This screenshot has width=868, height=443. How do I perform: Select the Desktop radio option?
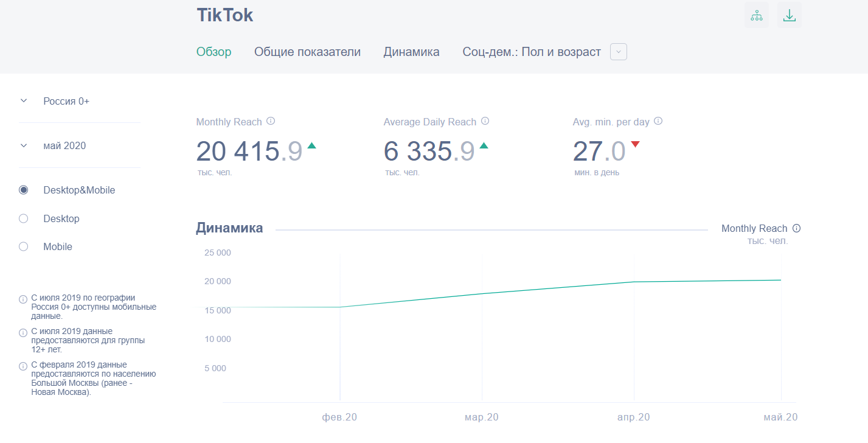24,218
